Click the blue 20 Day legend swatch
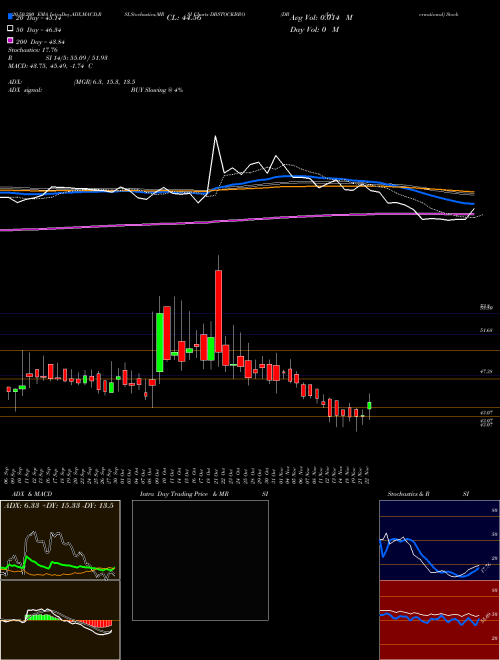Screen dimensions: 500x660 tap(10, 17)
